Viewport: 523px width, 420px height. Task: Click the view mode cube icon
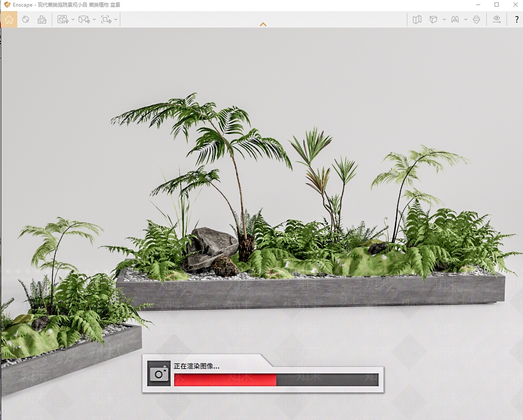(x=433, y=20)
